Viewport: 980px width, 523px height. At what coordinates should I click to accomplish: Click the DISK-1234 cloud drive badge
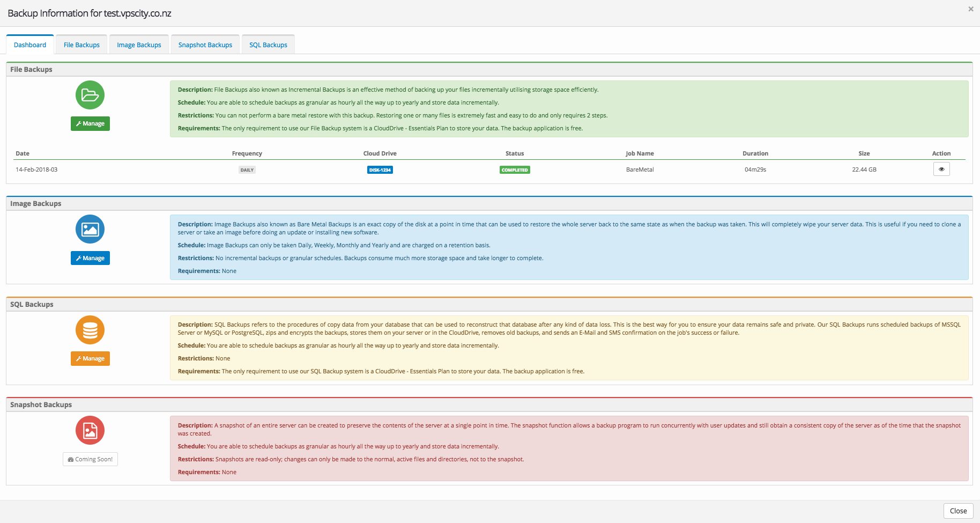tap(380, 170)
